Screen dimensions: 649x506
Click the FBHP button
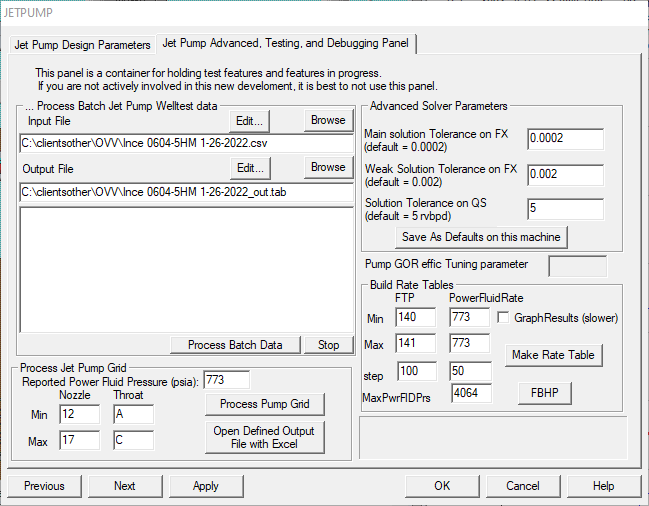point(545,393)
